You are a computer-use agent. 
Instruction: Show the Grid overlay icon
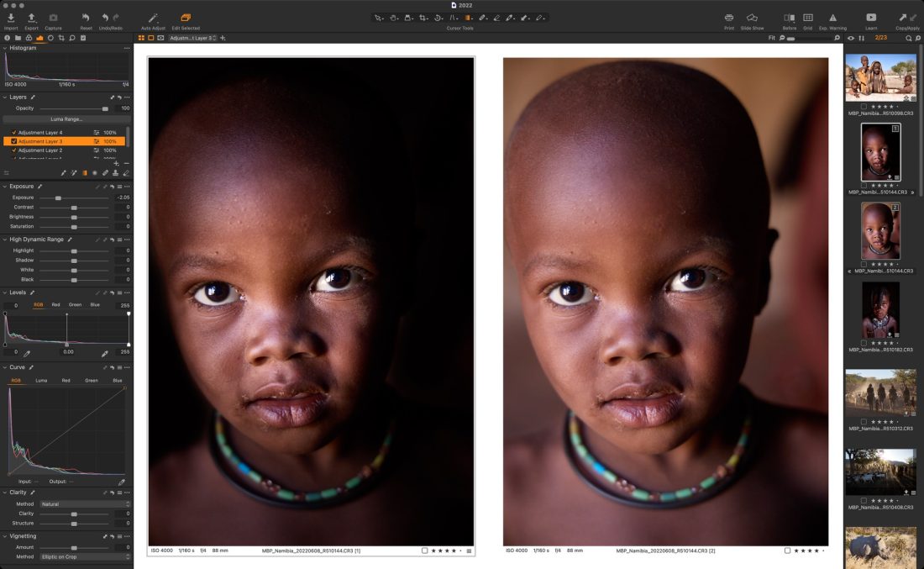pos(807,18)
